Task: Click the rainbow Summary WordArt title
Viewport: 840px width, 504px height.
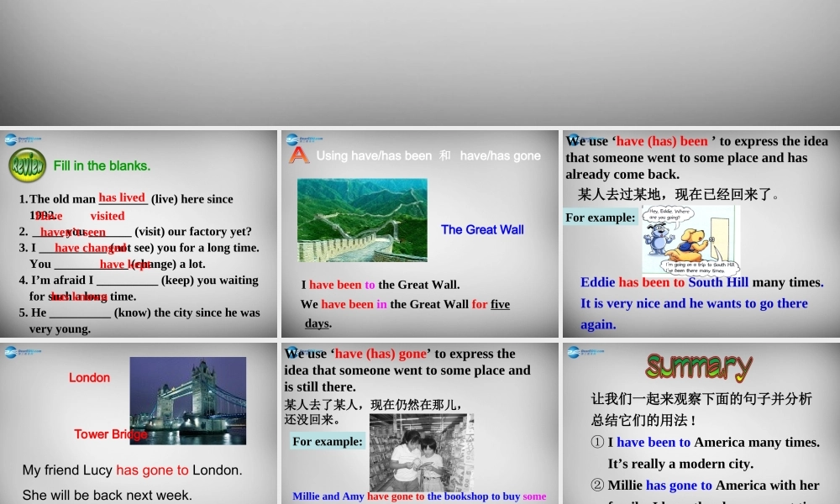Action: pos(699,365)
